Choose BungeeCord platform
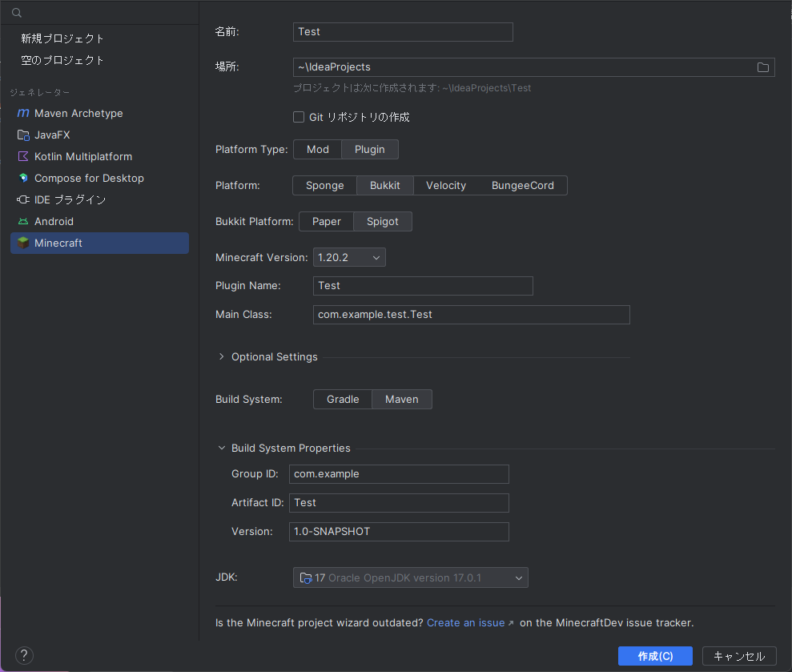This screenshot has height=672, width=792. click(523, 186)
